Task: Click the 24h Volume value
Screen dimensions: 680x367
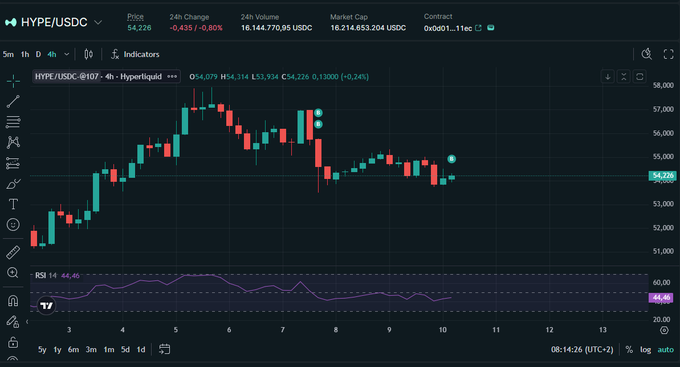Action: (277, 28)
